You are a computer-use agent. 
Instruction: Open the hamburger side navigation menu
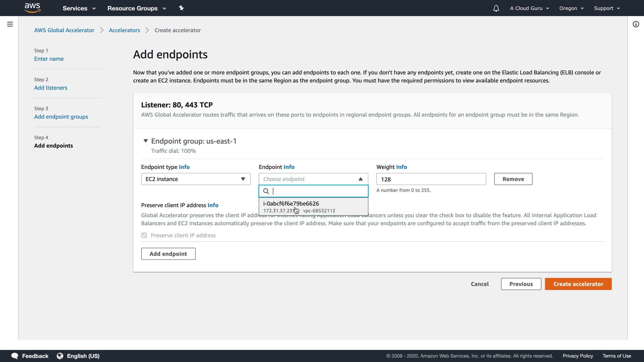tap(10, 24)
